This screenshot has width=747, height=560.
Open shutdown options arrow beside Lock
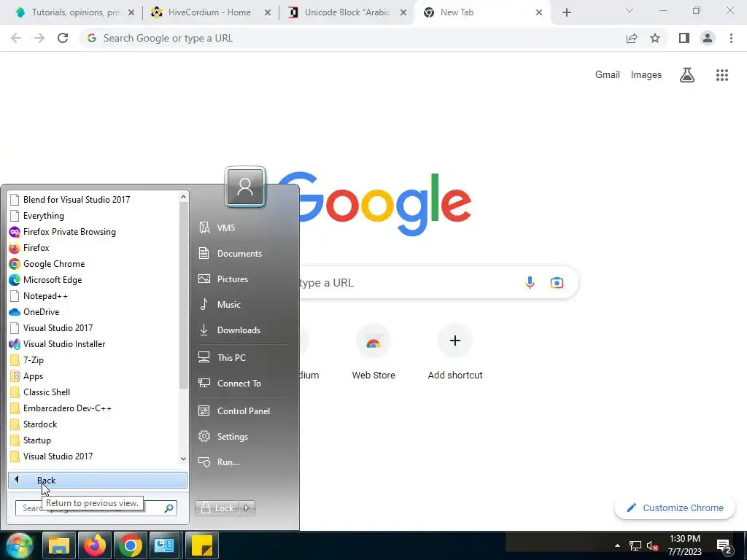(x=247, y=508)
